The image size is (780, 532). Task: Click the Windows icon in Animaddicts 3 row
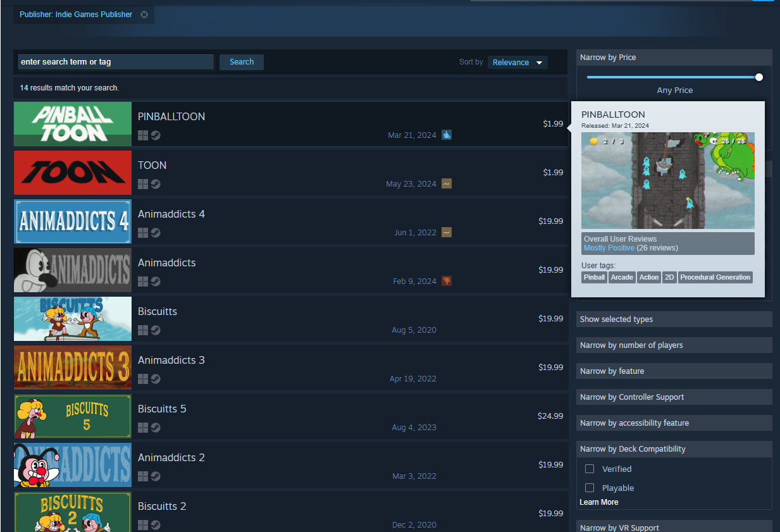(143, 379)
